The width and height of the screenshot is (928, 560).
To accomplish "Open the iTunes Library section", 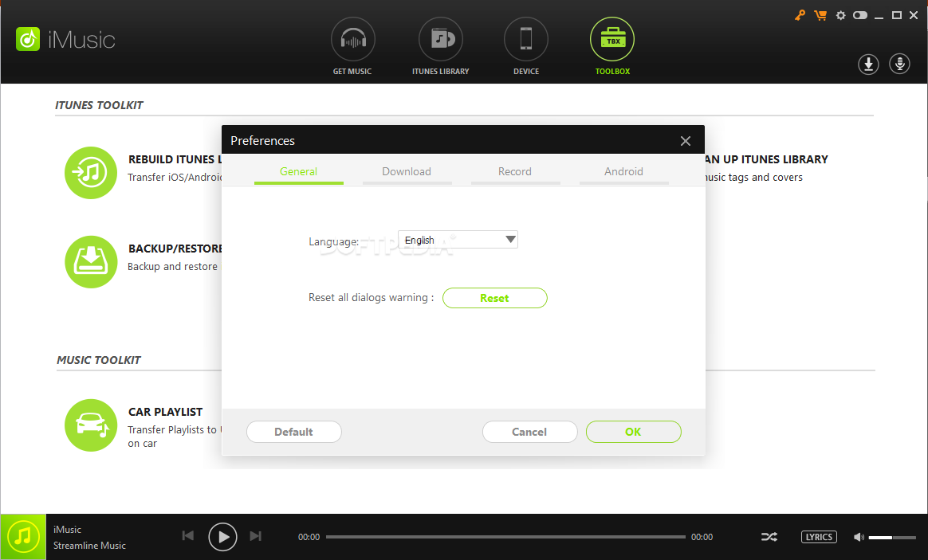I will pyautogui.click(x=440, y=39).
